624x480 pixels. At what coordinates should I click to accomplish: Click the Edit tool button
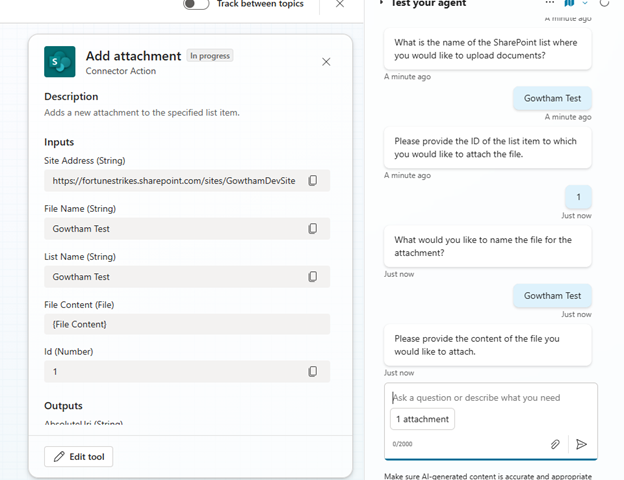(79, 457)
